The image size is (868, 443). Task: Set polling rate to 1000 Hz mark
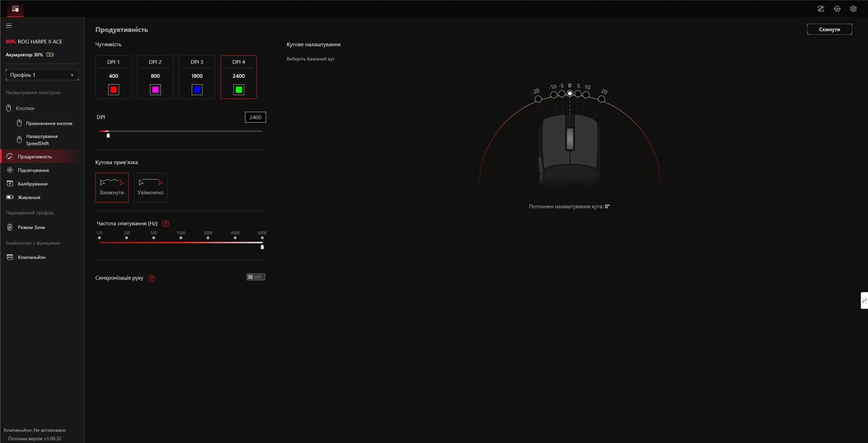pos(181,238)
